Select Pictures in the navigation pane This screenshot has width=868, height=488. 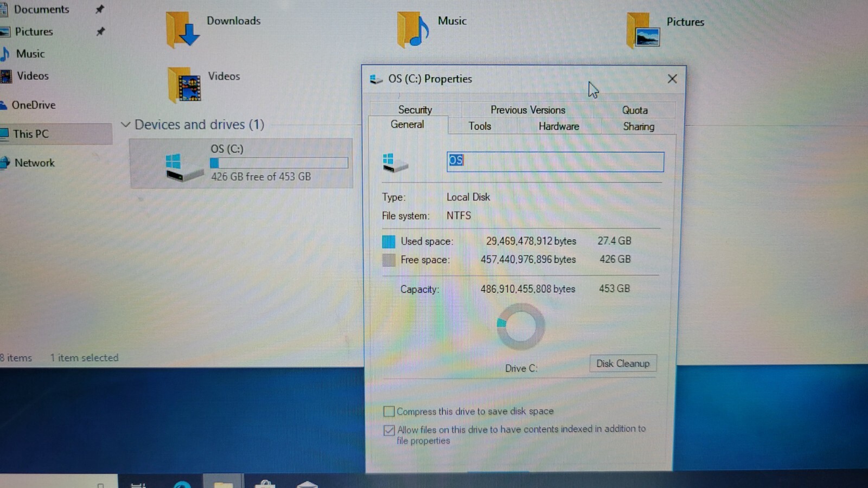click(34, 31)
